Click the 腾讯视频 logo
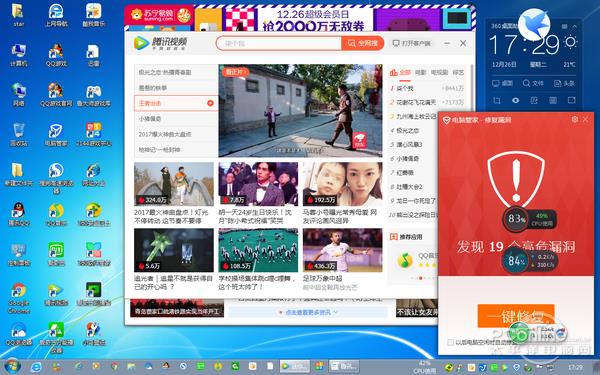 click(160, 43)
